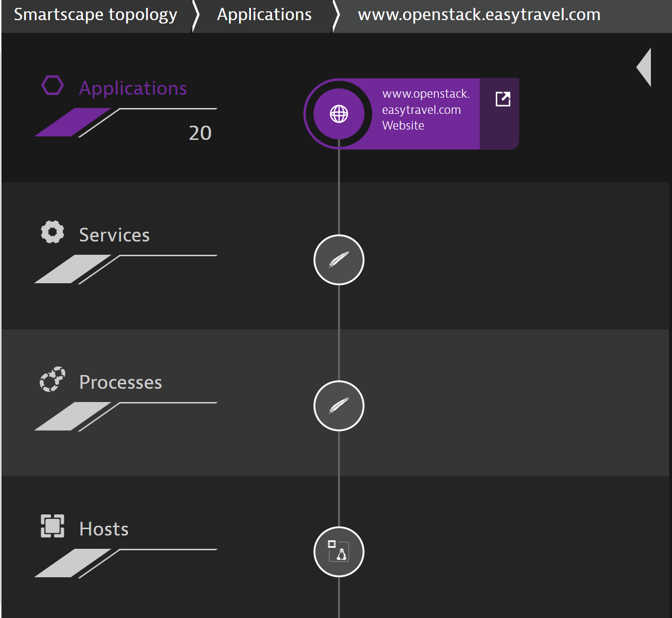Click the Hosts square icon
Screen dimensions: 672x618
(53, 526)
